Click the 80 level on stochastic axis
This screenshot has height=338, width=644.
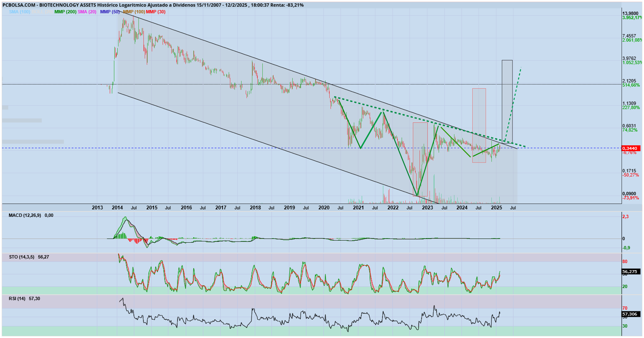[x=625, y=262]
